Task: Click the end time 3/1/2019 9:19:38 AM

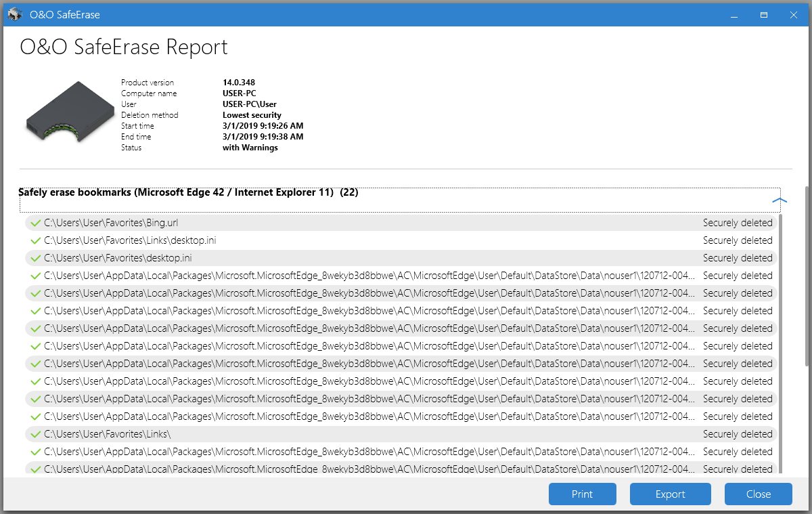Action: [263, 137]
